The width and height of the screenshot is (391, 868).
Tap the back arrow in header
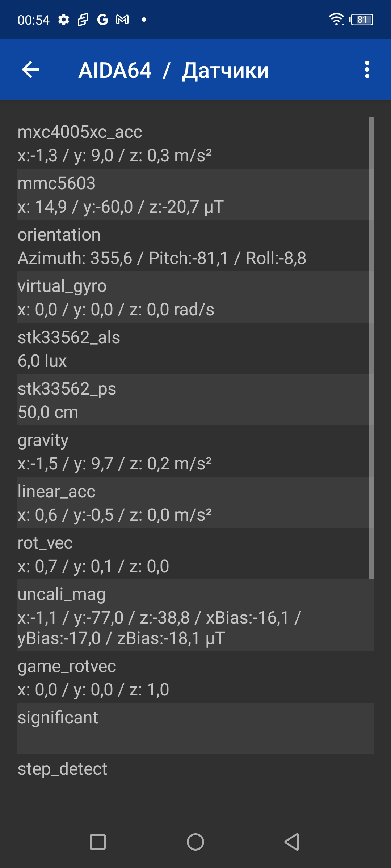(30, 70)
